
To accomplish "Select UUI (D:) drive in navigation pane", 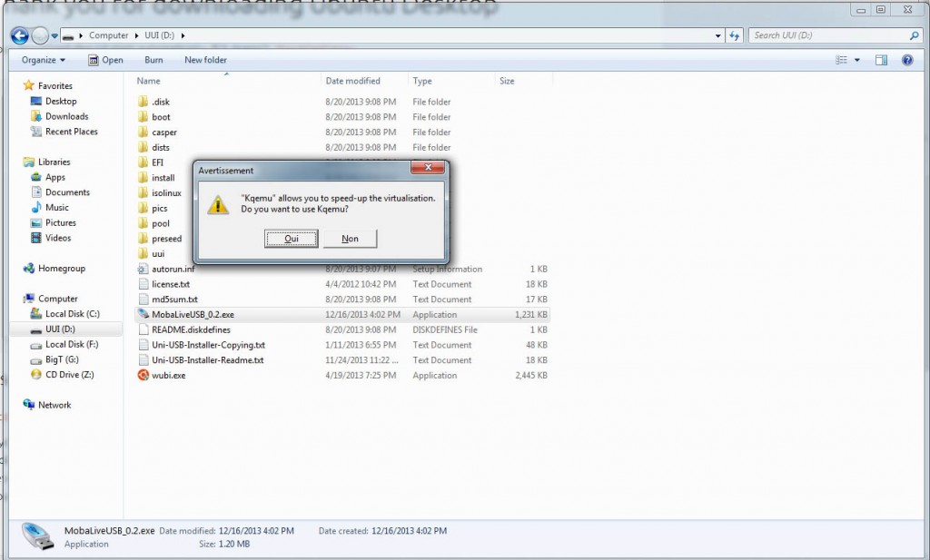I will 60,329.
